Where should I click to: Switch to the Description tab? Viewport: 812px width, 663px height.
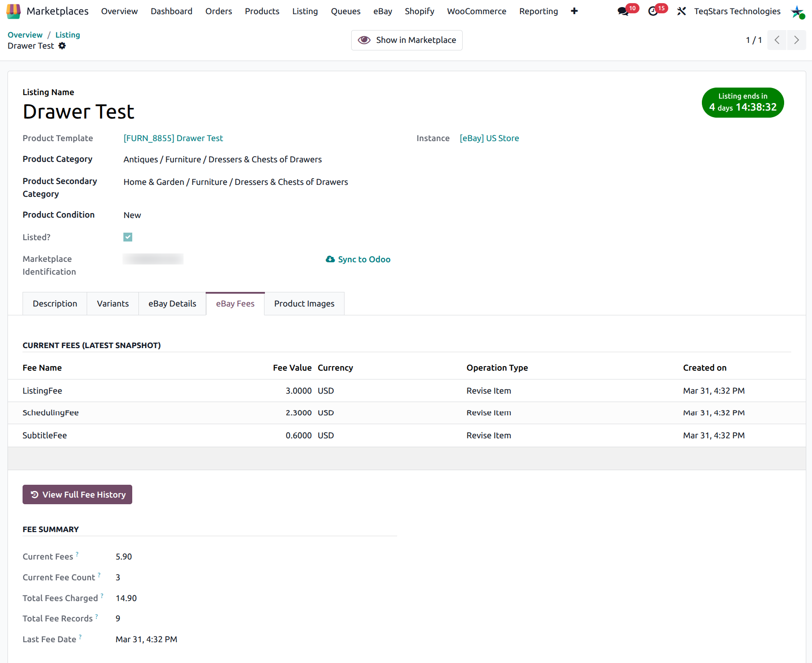pyautogui.click(x=55, y=303)
